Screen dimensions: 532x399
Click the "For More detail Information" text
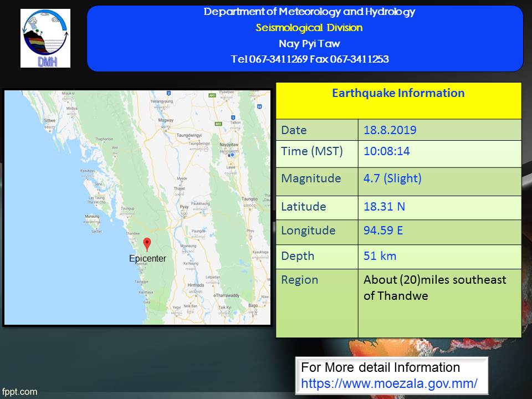(x=381, y=367)
